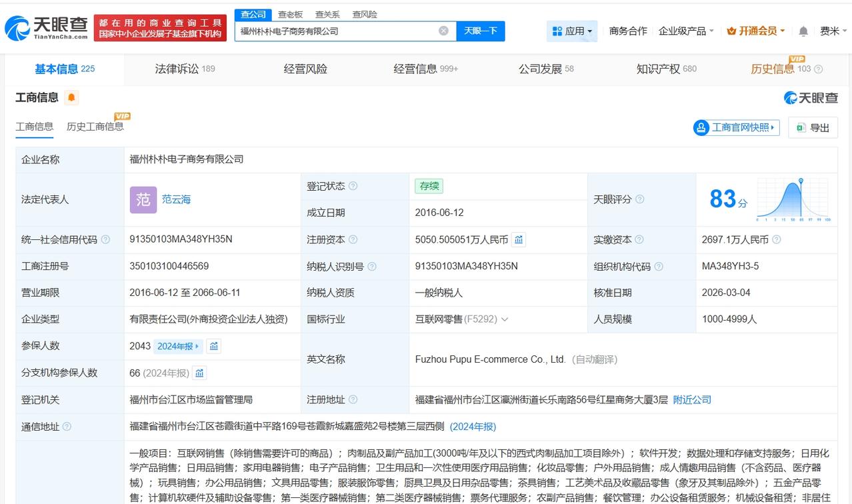Click the 存续 status badge
Image resolution: width=852 pixels, height=504 pixels.
click(429, 186)
